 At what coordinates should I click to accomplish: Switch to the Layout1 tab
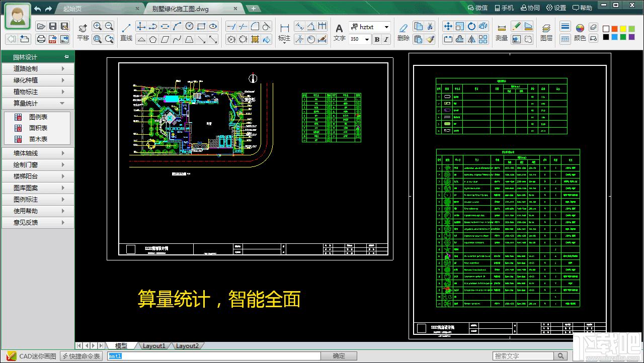153,346
